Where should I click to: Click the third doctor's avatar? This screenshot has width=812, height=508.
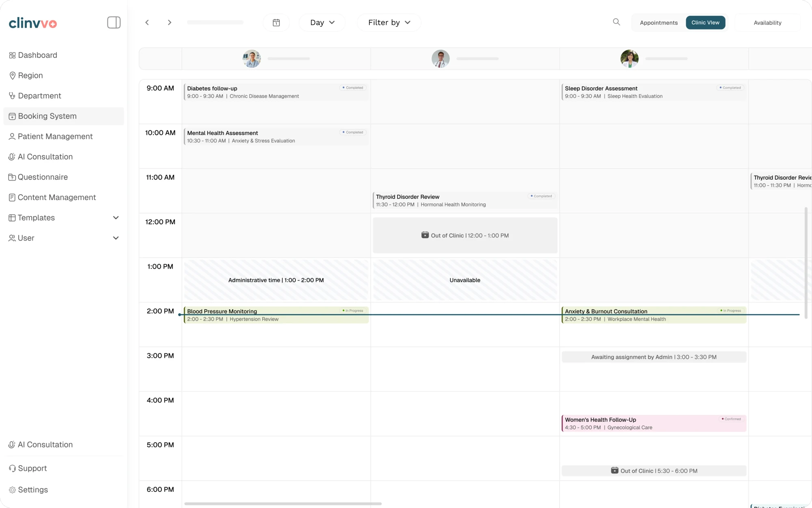(629, 59)
